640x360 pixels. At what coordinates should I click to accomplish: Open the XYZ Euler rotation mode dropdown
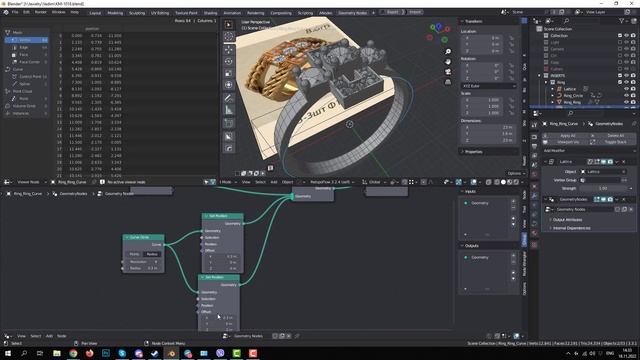489,86
